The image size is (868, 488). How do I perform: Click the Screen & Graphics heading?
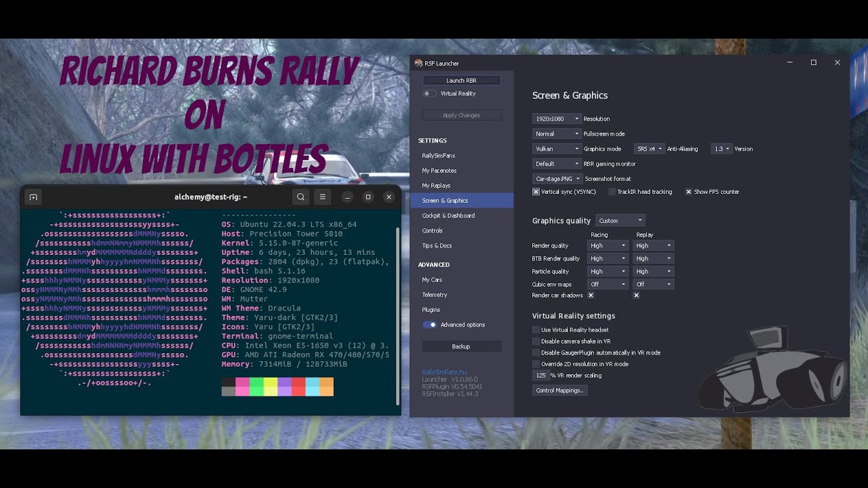pyautogui.click(x=570, y=96)
